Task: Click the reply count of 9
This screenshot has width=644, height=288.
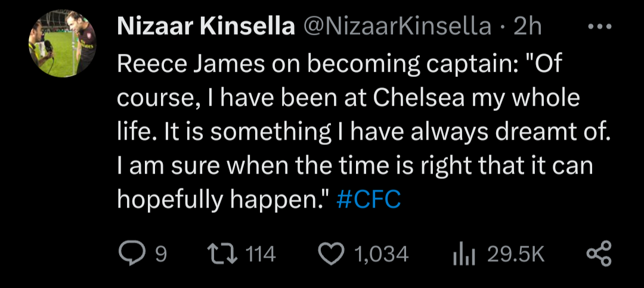Action: pyautogui.click(x=160, y=255)
